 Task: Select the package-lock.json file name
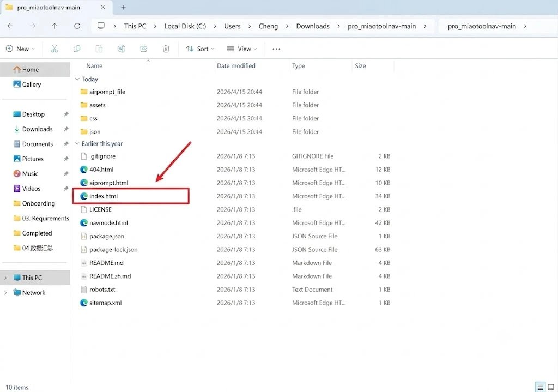coord(113,250)
